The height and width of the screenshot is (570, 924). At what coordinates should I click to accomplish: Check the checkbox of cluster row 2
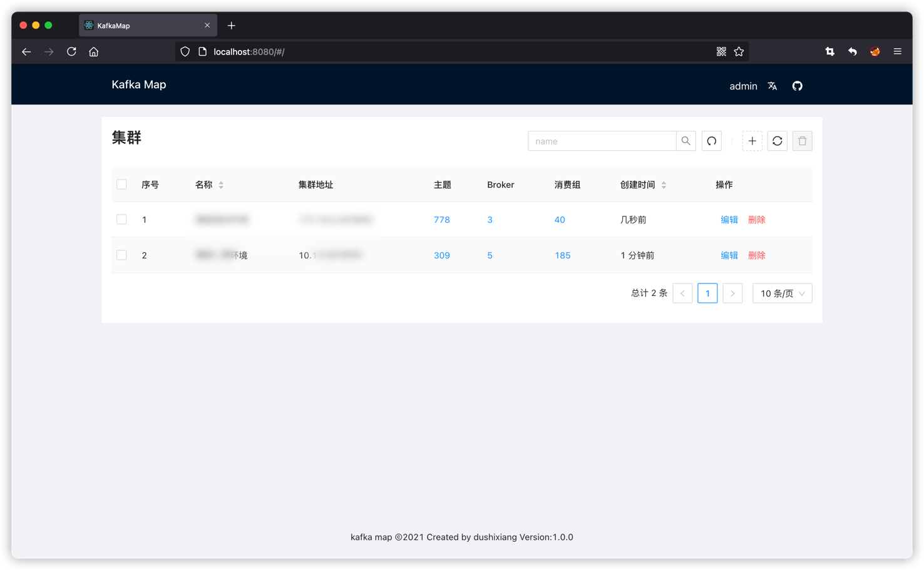point(121,255)
